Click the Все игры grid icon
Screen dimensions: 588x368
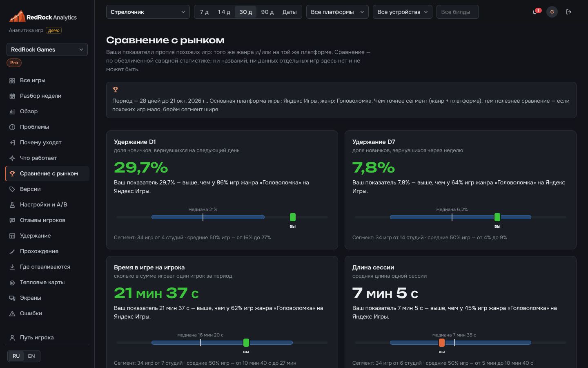pyautogui.click(x=12, y=81)
